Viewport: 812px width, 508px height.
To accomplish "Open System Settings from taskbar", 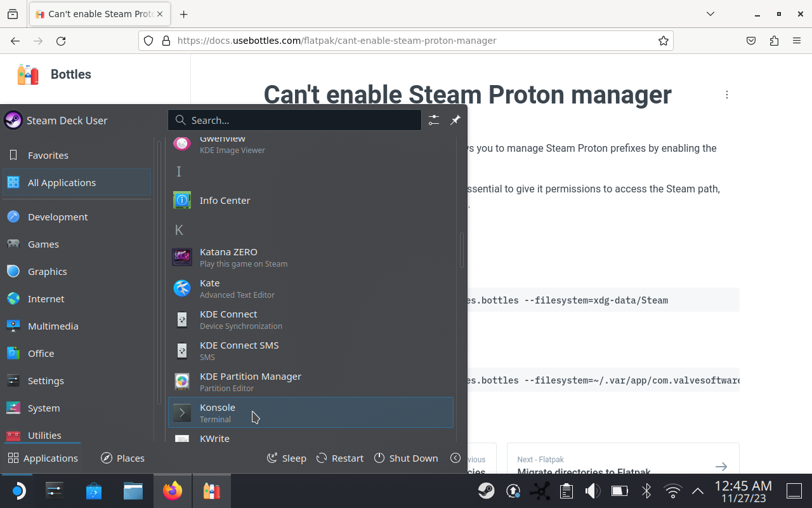I will pos(55,491).
